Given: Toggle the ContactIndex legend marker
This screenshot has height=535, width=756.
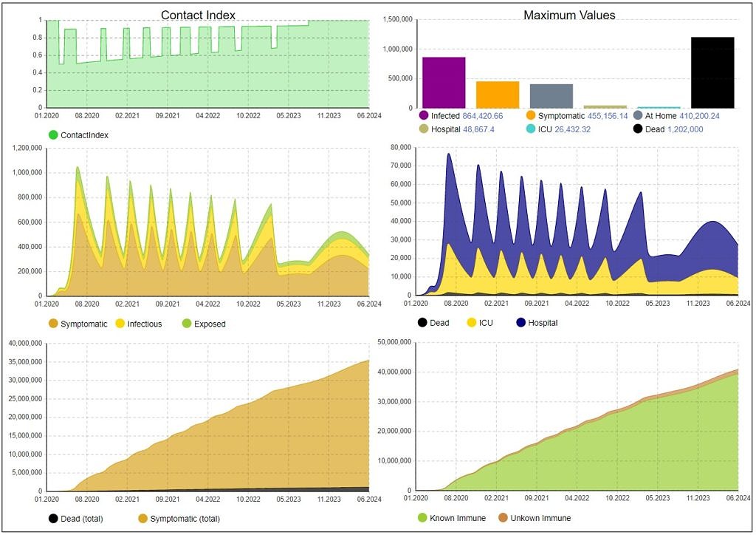Looking at the screenshot, I should tap(53, 135).
